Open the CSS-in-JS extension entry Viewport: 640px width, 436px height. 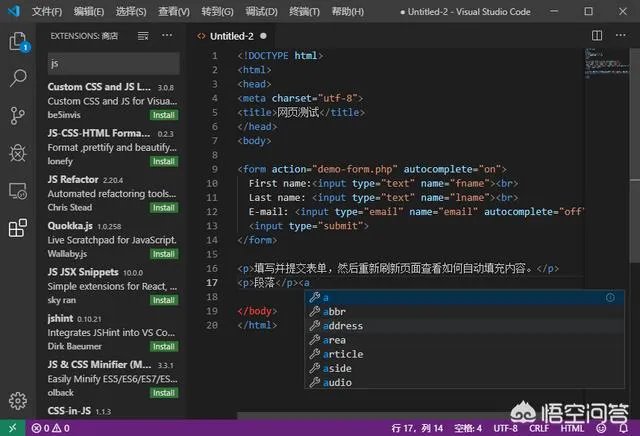tap(113, 411)
